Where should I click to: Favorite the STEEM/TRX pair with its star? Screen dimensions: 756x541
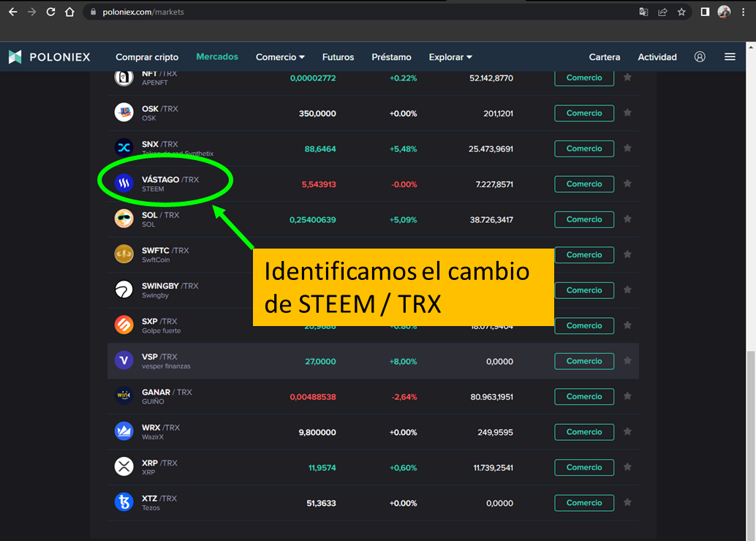click(627, 184)
